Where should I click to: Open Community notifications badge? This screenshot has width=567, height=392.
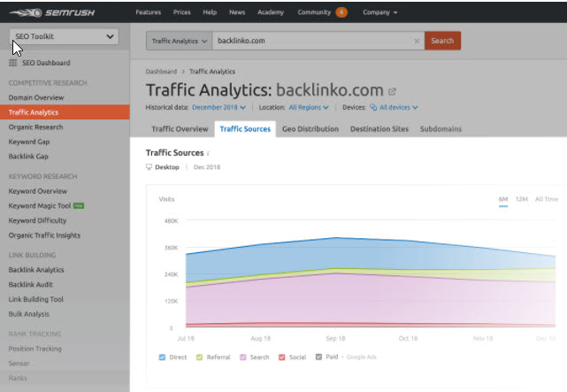click(x=341, y=12)
